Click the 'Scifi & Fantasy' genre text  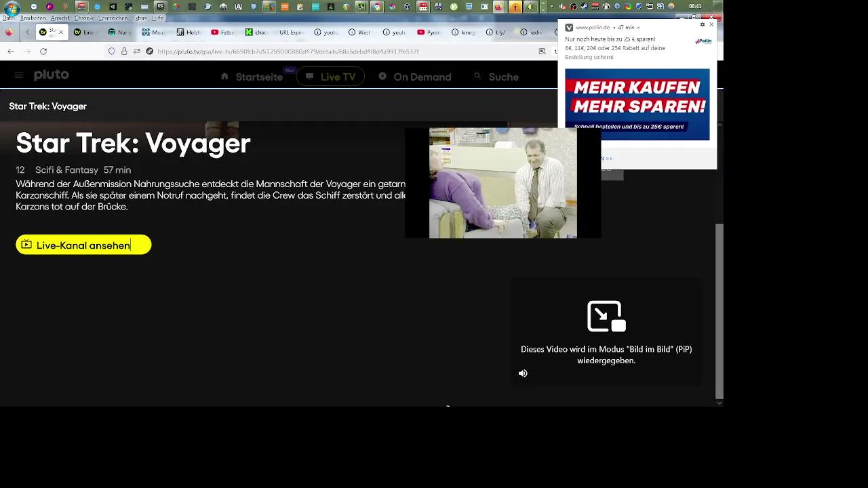(x=66, y=170)
